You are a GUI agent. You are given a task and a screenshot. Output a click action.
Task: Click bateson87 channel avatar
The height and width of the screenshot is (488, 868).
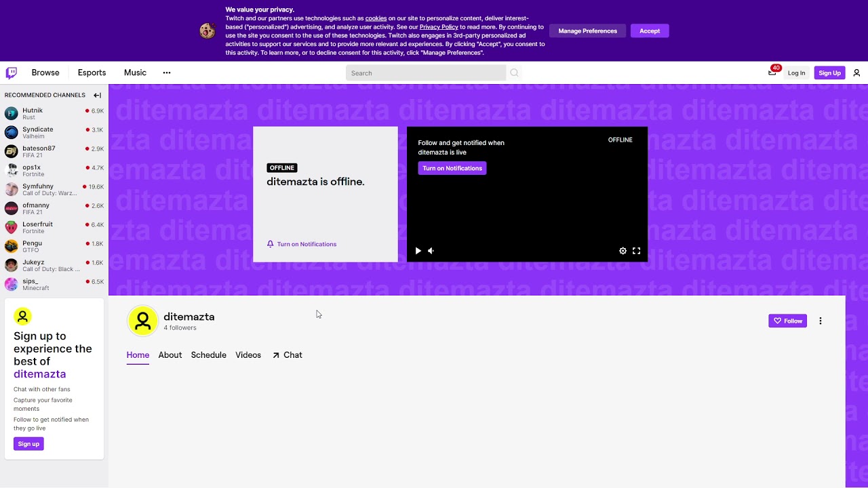click(12, 151)
